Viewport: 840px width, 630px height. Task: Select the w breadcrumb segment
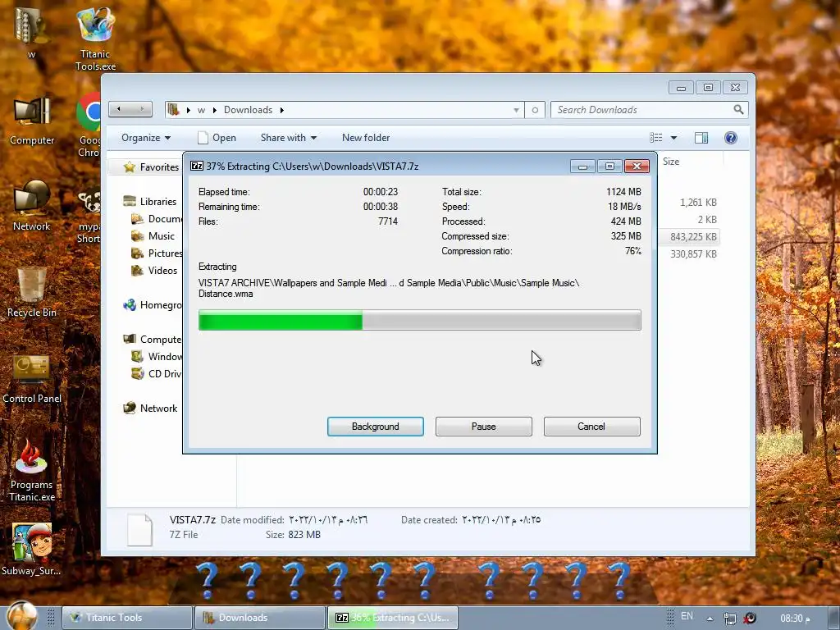[x=202, y=110]
